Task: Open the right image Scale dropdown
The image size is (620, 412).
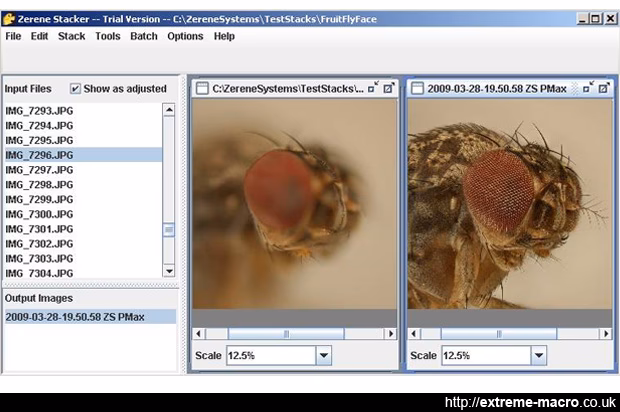Action: point(540,355)
